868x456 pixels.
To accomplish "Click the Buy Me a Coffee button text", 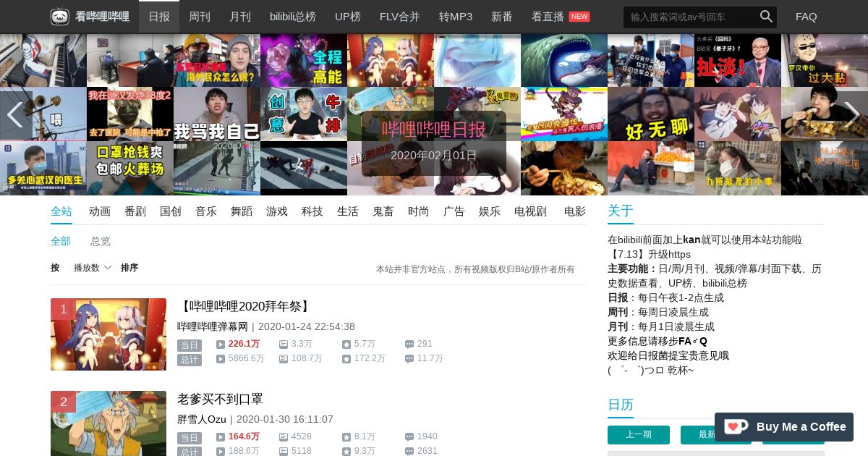I will (801, 426).
